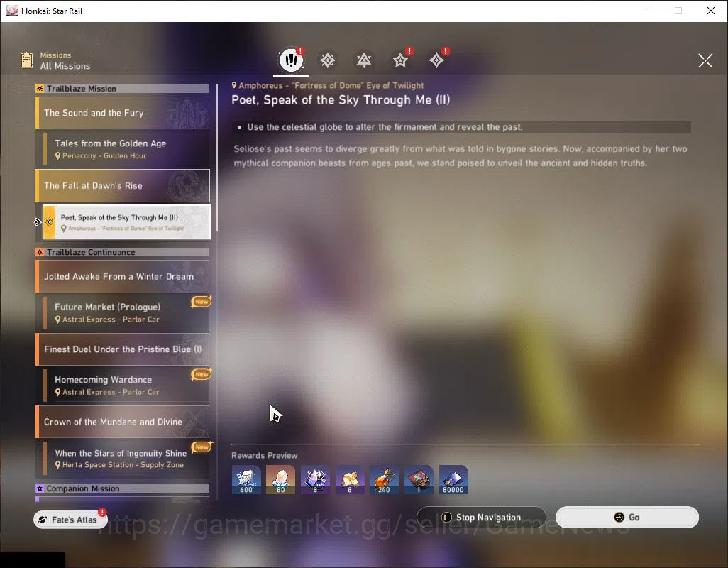View the first reward icon showing 8

tap(315, 480)
